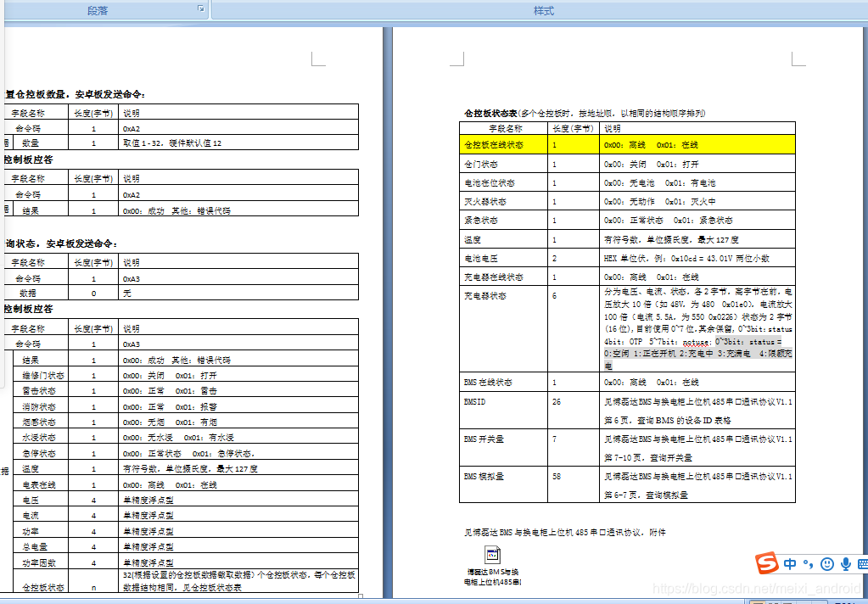Click the 0x00：无动作 0x01：灭火中 description
Screen dimensions: 868x604
pos(660,202)
